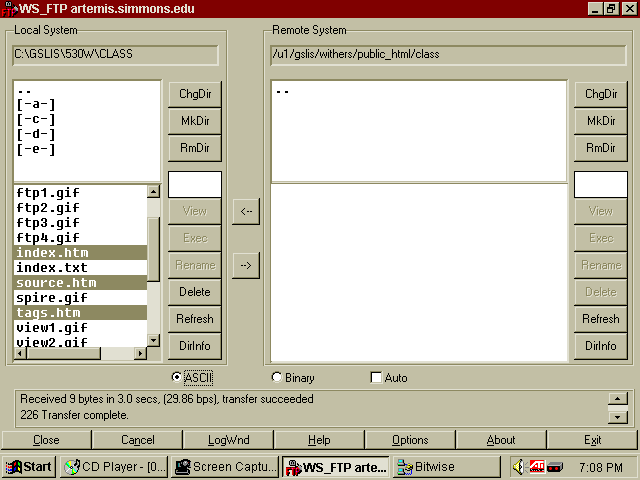
Task: Open LogWnd from bottom bar
Action: pos(228,440)
